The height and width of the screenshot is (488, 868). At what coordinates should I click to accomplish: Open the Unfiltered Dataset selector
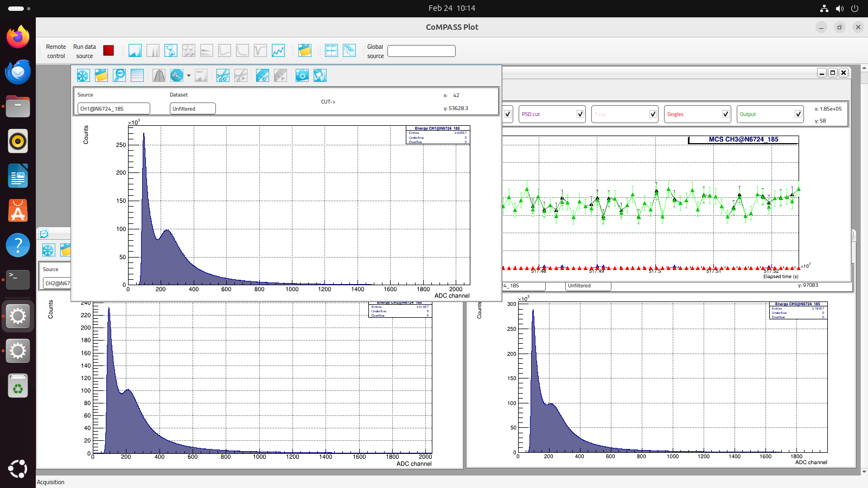coord(193,108)
